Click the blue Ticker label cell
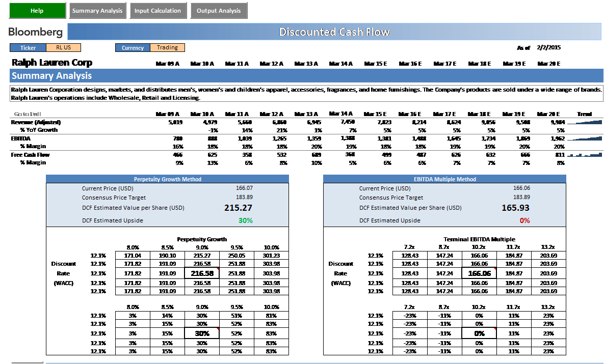 click(28, 47)
